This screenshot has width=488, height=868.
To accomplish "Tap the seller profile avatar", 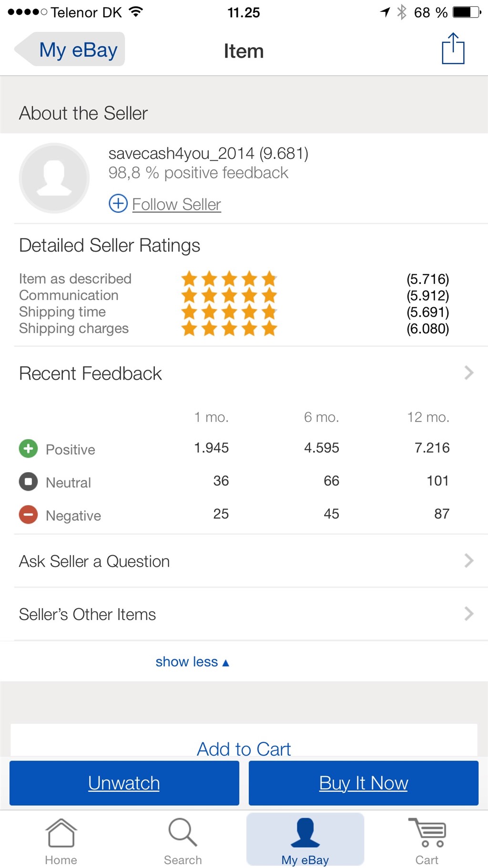I will pyautogui.click(x=54, y=178).
